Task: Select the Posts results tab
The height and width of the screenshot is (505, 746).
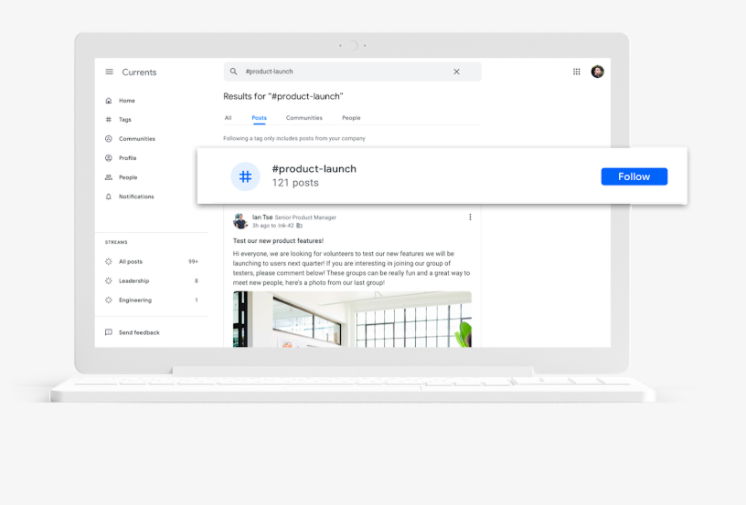Action: (259, 118)
